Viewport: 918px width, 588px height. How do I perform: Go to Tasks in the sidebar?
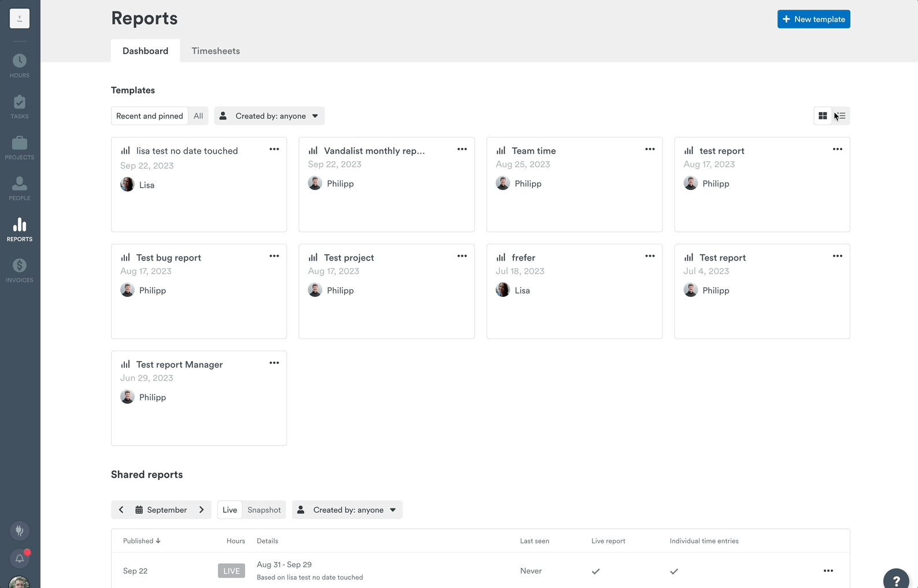click(20, 107)
